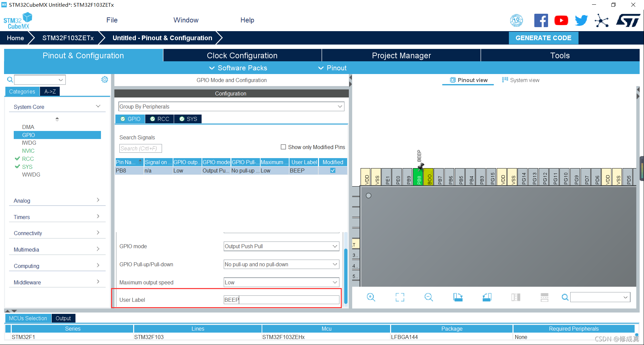The height and width of the screenshot is (345, 644).
Task: Toggle Show only Modified Pins checkbox
Action: (283, 147)
